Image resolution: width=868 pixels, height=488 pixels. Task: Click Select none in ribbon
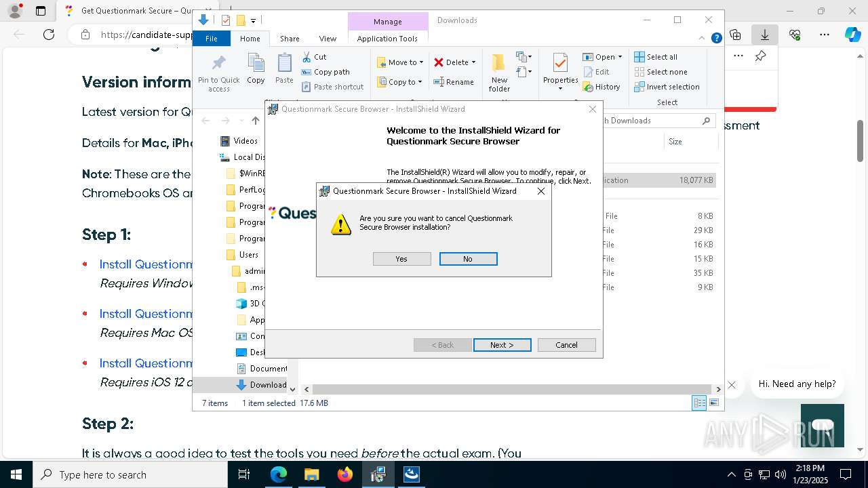[x=660, y=72]
